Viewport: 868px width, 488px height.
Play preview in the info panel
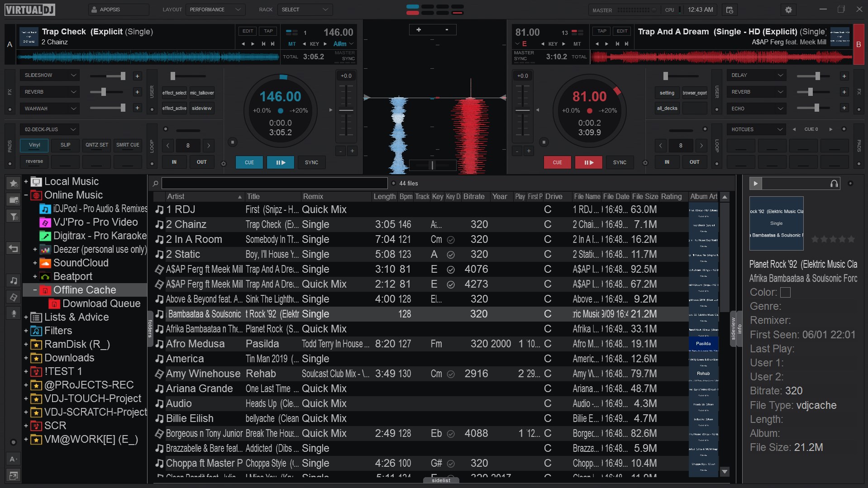tap(755, 183)
